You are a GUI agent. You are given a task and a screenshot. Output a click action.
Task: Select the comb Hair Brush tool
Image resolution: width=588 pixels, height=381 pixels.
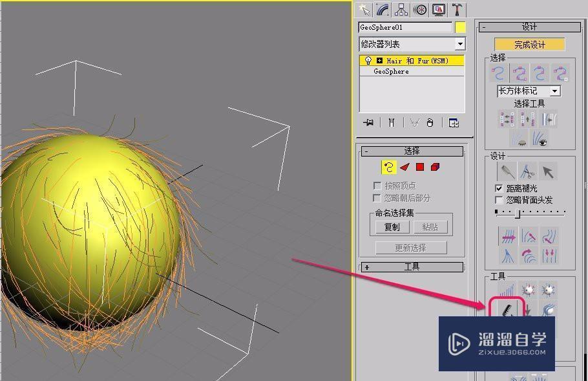point(507,170)
